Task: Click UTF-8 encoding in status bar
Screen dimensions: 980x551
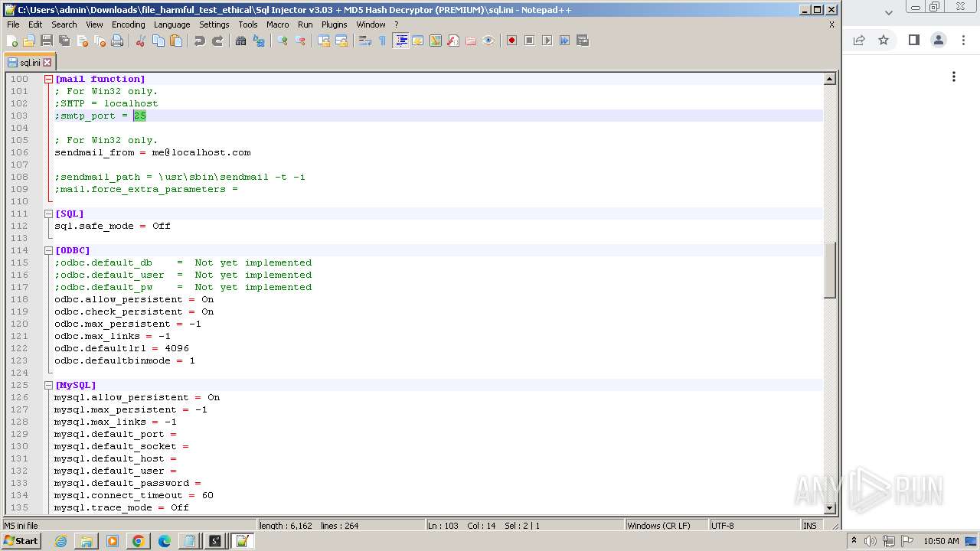Action: click(722, 526)
